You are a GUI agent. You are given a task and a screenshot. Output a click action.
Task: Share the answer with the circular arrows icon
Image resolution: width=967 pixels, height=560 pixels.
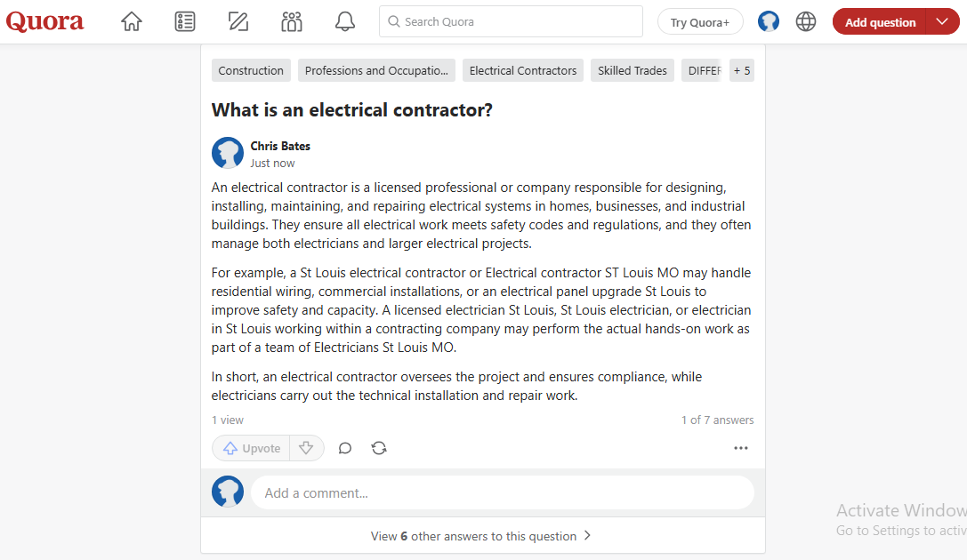click(379, 448)
